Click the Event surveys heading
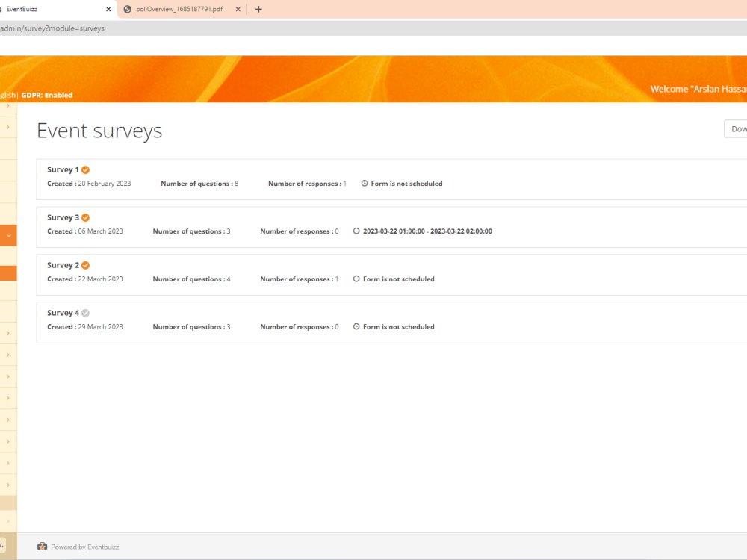 99,131
